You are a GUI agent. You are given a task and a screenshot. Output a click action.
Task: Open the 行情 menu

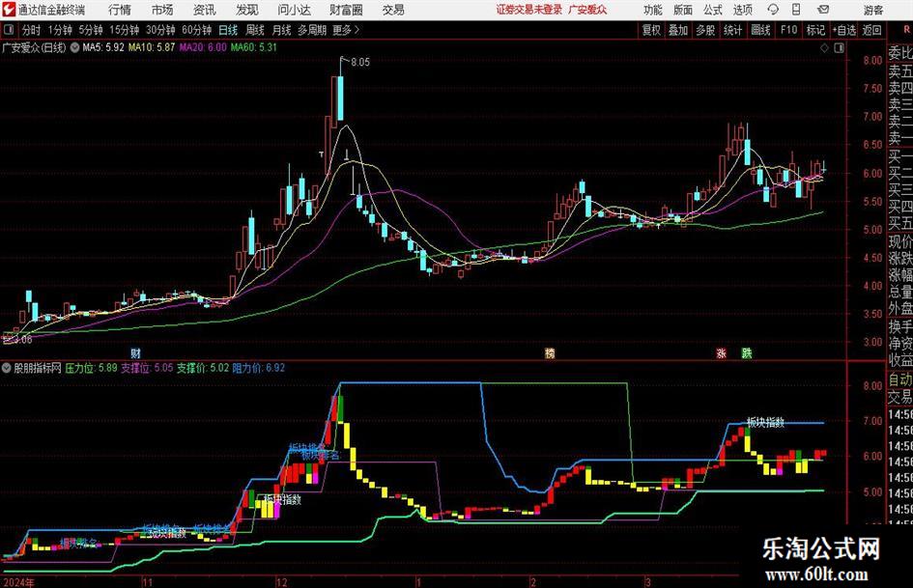pos(120,10)
